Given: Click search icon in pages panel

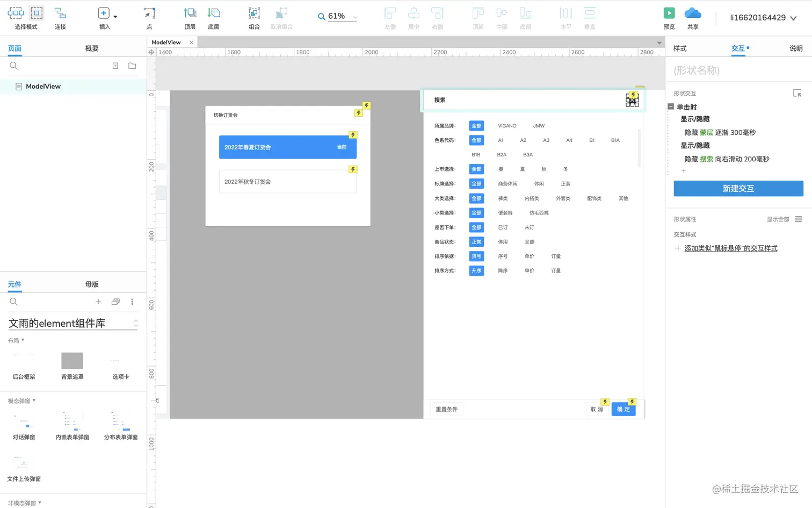Looking at the screenshot, I should pyautogui.click(x=14, y=66).
